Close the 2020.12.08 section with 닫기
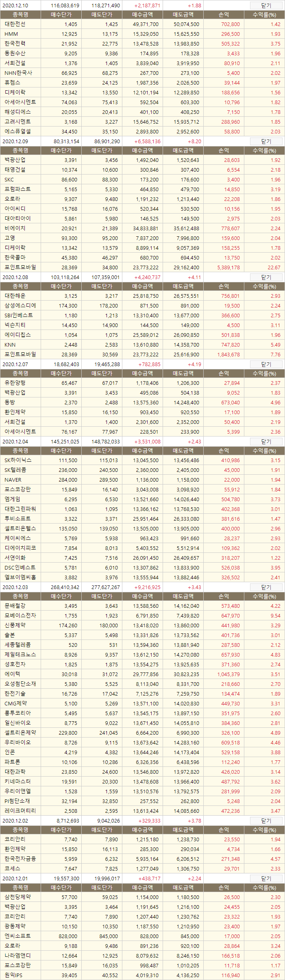Viewport: 285px width, 980px height. coord(266,277)
